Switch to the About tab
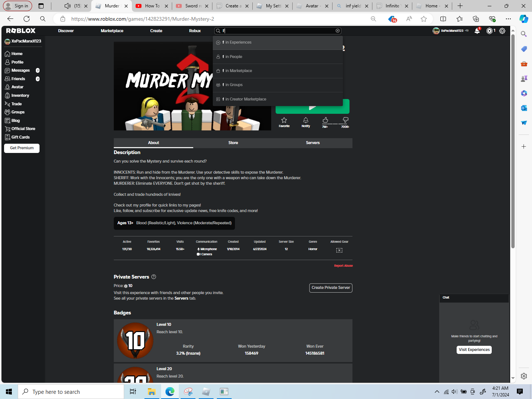The image size is (532, 399). coord(153,143)
